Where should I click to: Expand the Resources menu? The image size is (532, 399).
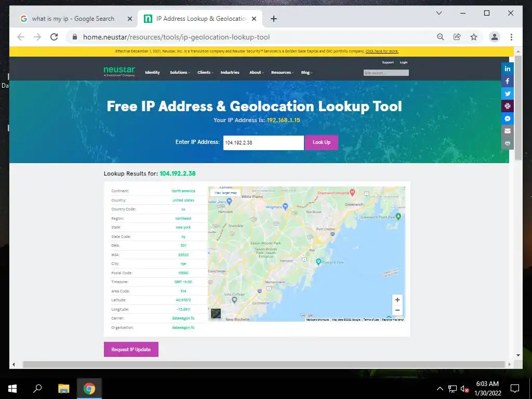coord(282,72)
